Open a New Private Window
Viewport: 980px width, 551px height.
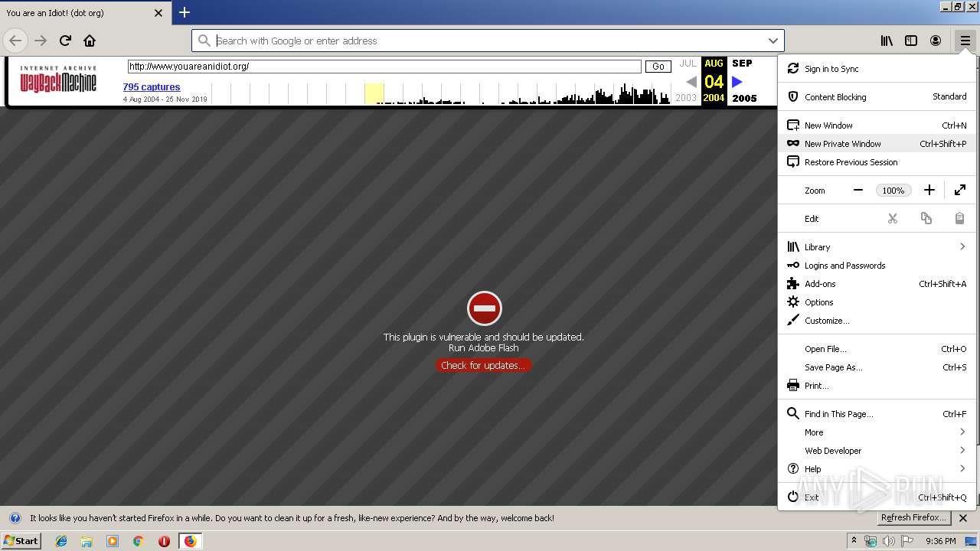click(x=877, y=144)
